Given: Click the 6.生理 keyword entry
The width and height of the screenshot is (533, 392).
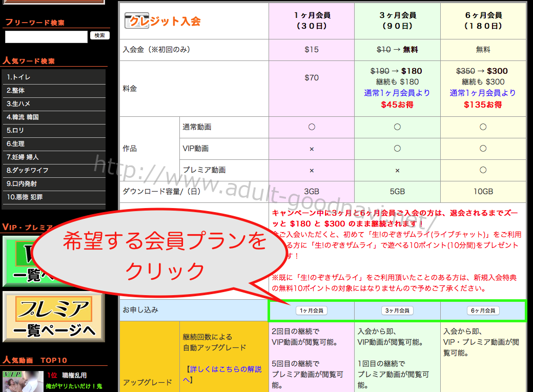Looking at the screenshot, I should [54, 143].
